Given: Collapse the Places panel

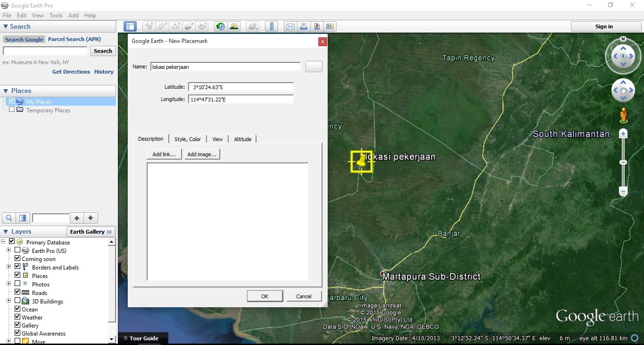Looking at the screenshot, I should click(6, 91).
